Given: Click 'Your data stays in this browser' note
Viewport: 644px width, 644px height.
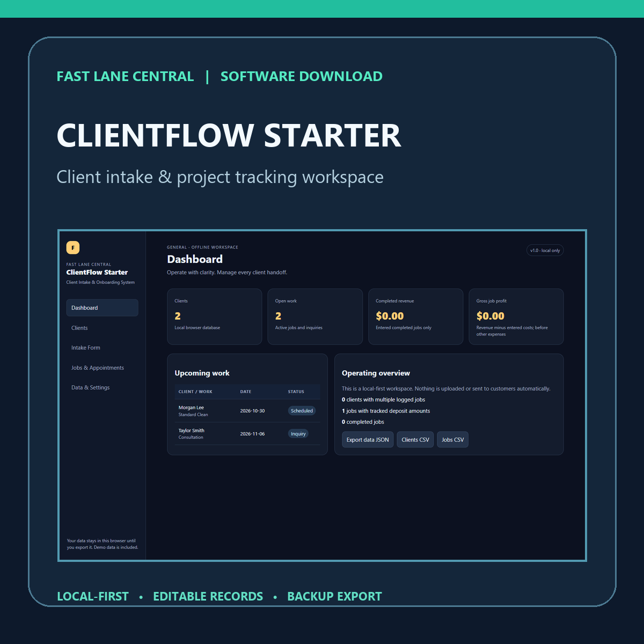Looking at the screenshot, I should point(102,544).
